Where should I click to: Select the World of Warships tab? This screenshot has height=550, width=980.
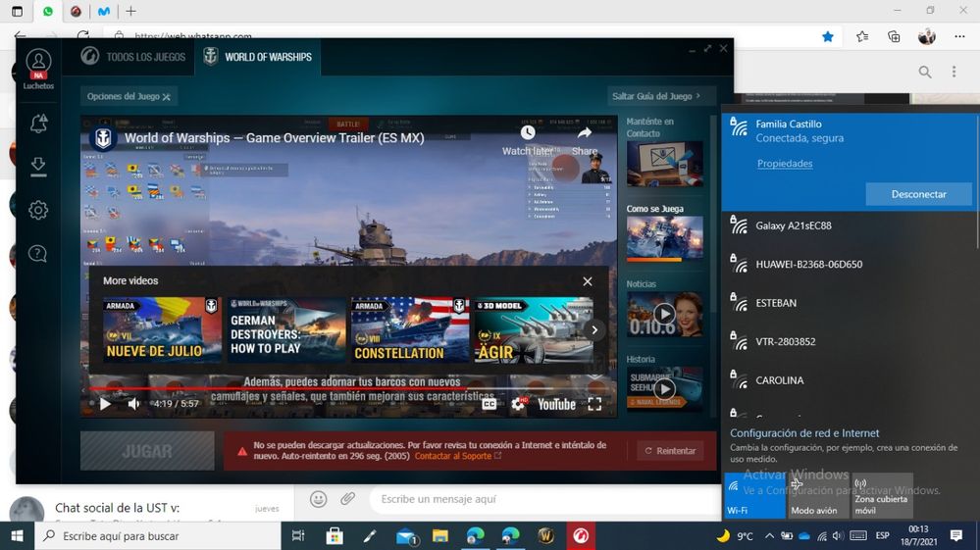coord(258,57)
